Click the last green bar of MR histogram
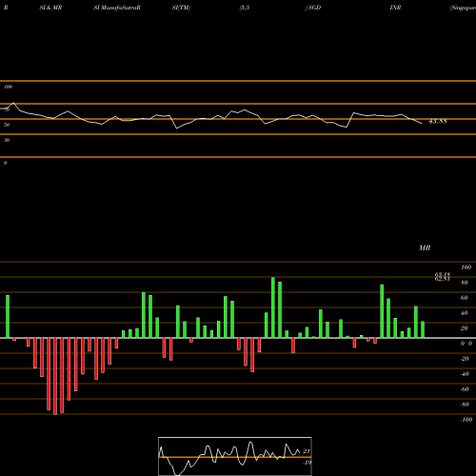This screenshot has height=476, width=476. [423, 329]
